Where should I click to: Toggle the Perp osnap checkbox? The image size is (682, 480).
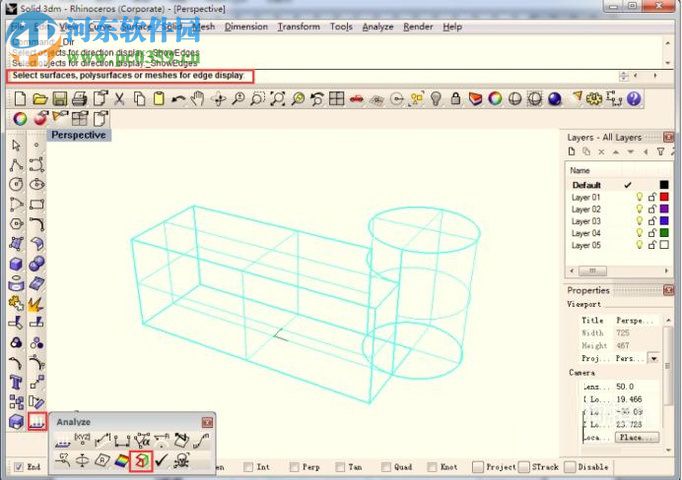coord(294,467)
